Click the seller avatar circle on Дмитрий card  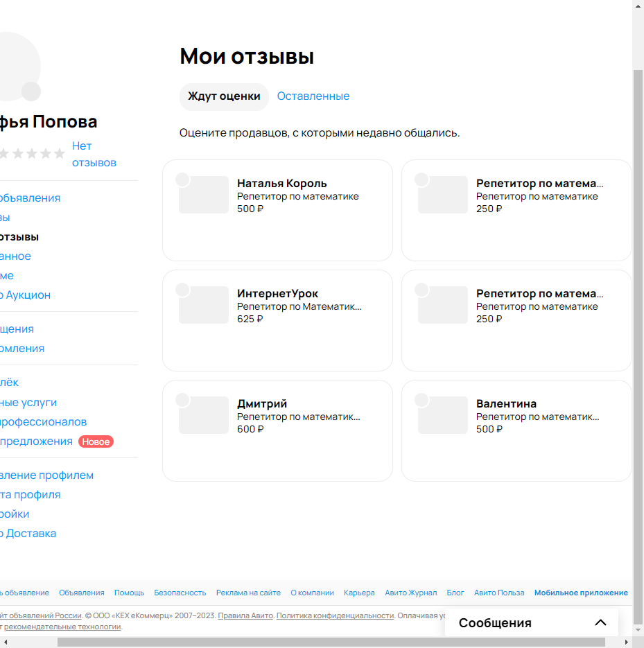coord(183,401)
